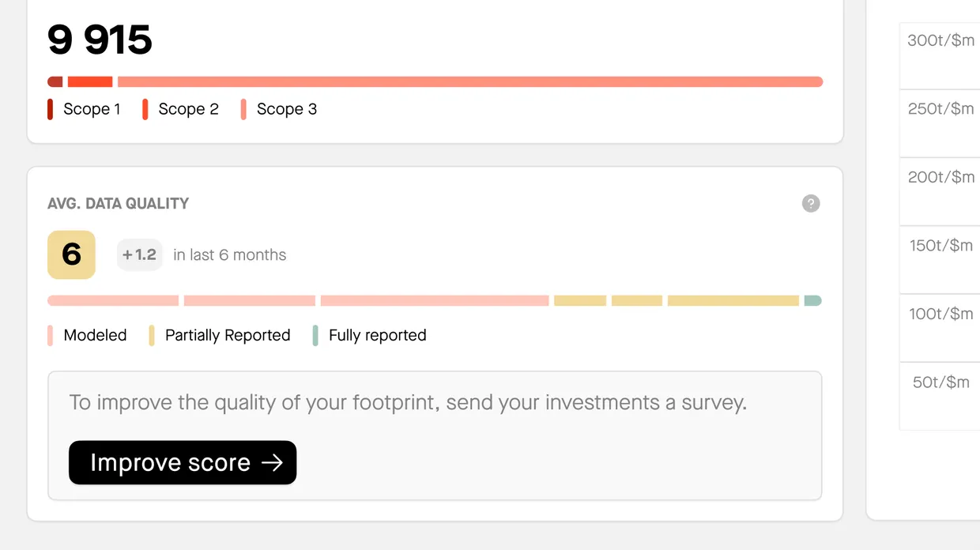Click the long Scope 3 bar segment
Screen dimensions: 980x550
point(470,82)
